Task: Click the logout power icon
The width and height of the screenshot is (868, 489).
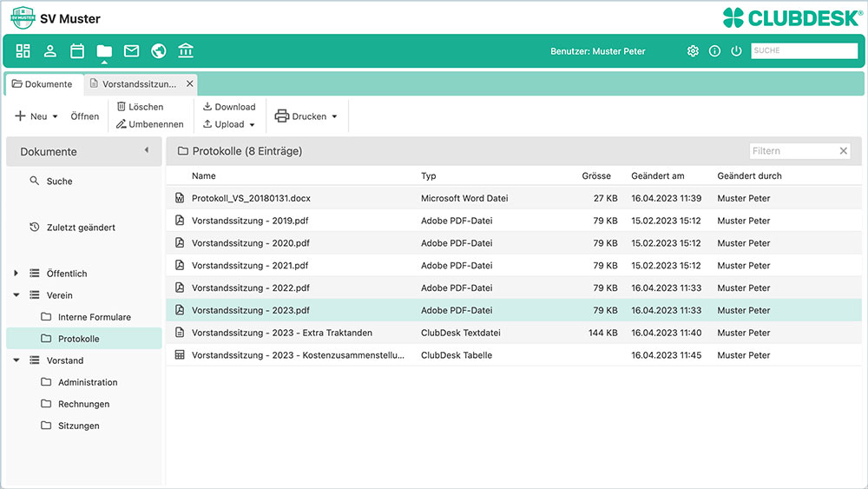Action: pyautogui.click(x=736, y=51)
